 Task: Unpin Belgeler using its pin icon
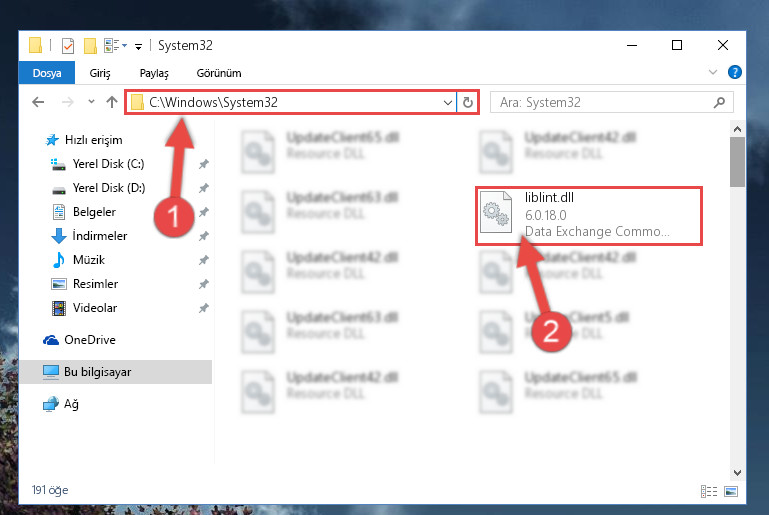point(204,212)
